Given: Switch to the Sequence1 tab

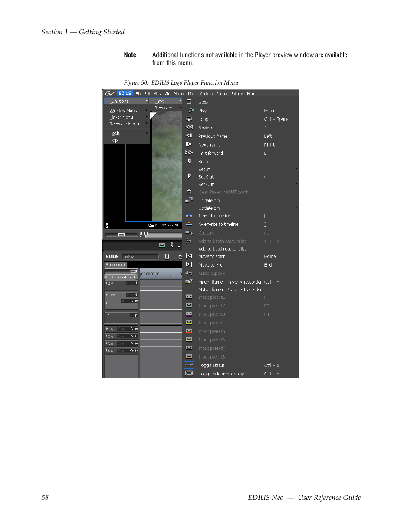Looking at the screenshot, I should (x=116, y=265).
